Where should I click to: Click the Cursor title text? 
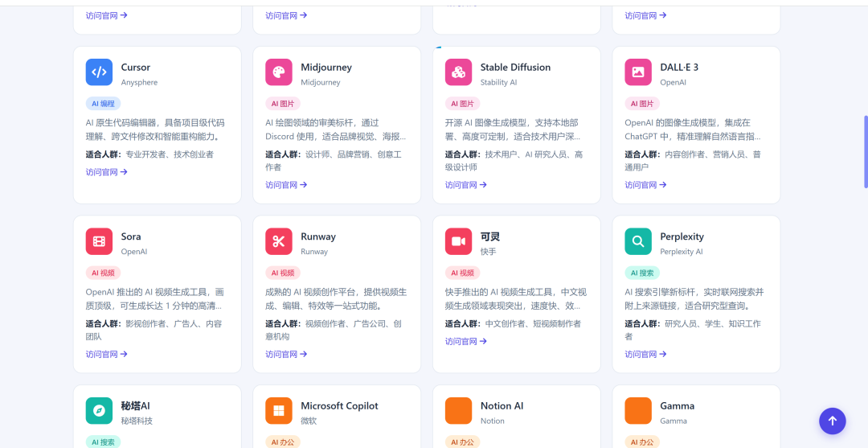click(x=136, y=67)
